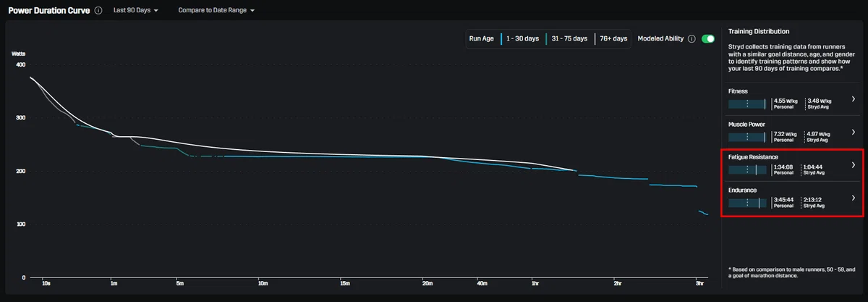Toggle the Modeled Ability switch off

[708, 38]
